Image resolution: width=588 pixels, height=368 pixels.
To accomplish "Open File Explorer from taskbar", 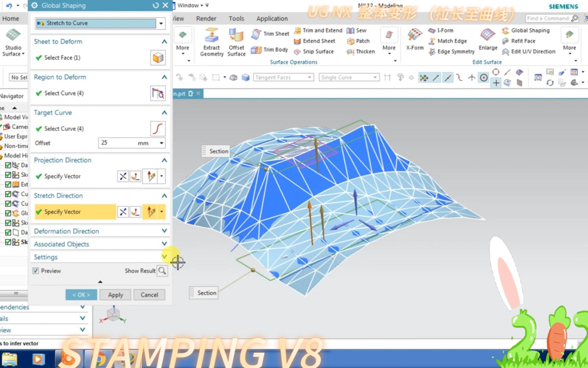I will (10, 359).
